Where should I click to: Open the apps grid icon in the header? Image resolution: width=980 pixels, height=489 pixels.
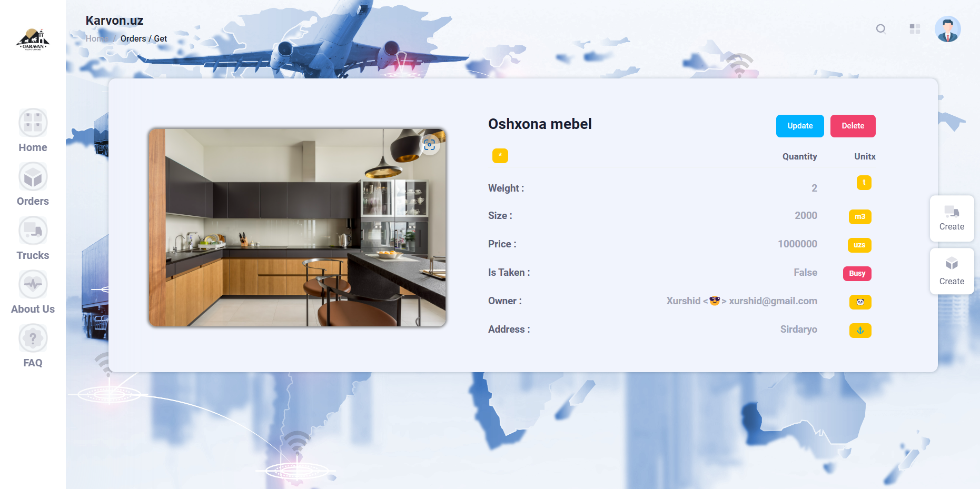tap(915, 29)
